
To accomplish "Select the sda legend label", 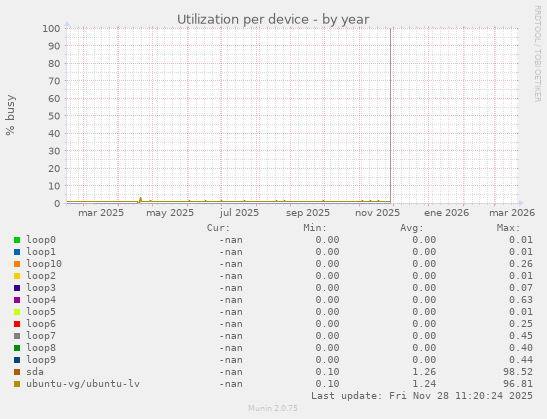I will coord(35,372).
